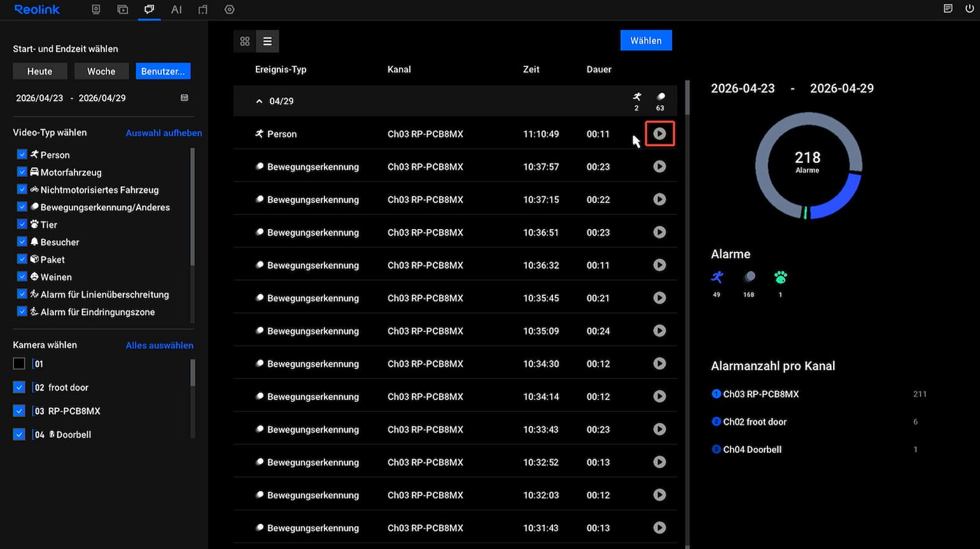Open the AI tab in top bar

[176, 10]
